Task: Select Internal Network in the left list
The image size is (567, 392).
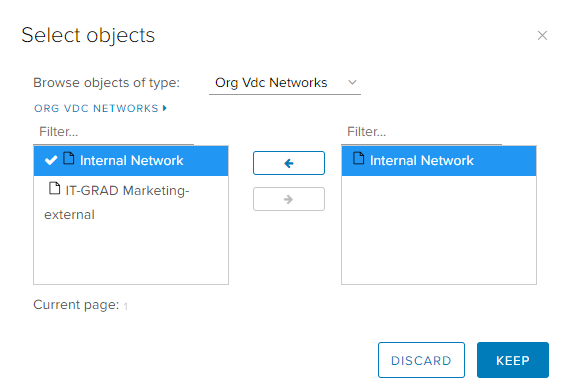Action: 131,161
